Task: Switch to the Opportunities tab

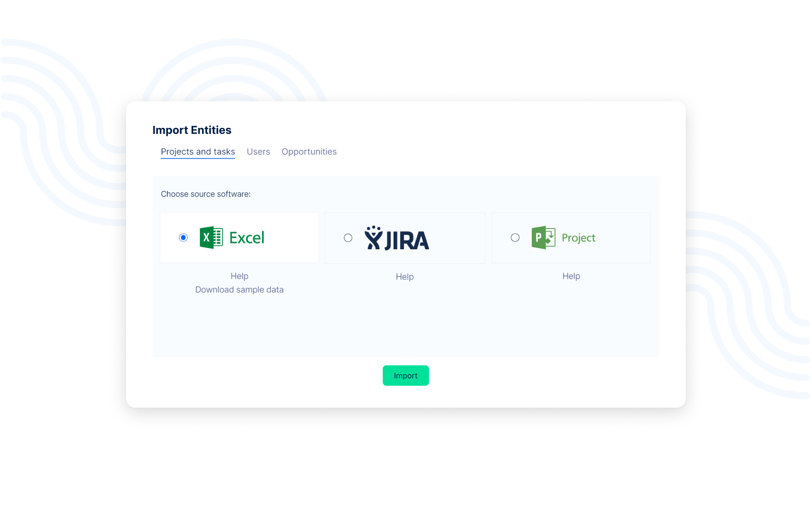Action: point(309,152)
